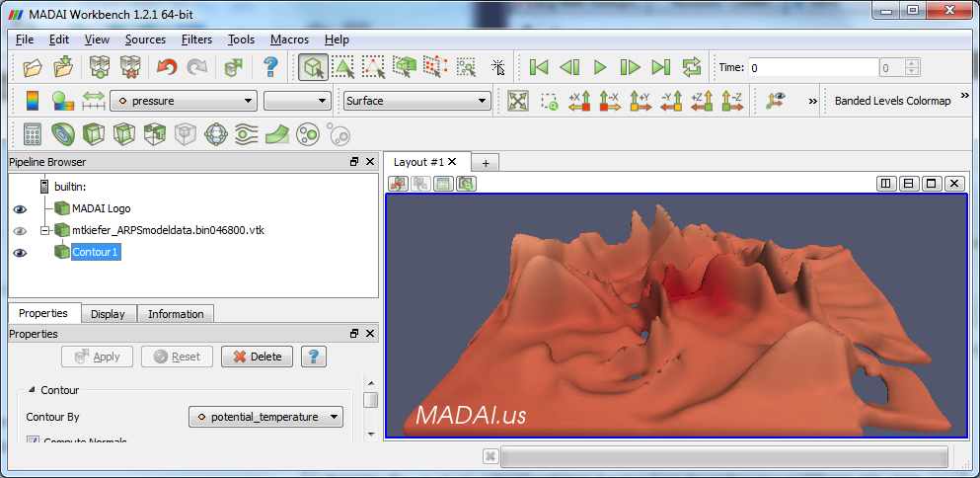Switch to the Display tab
This screenshot has height=478, width=980.
[108, 314]
